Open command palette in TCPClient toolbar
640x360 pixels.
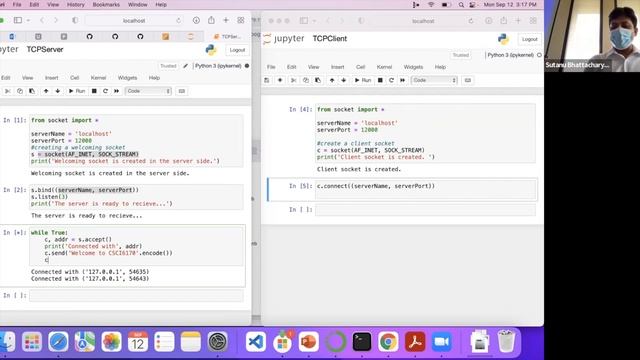pyautogui.click(x=468, y=80)
